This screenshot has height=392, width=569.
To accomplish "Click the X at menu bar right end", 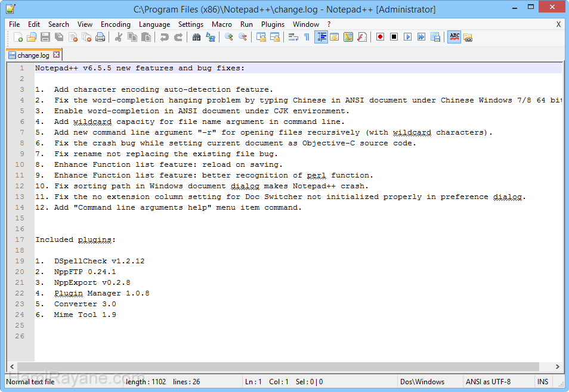I will pyautogui.click(x=558, y=24).
